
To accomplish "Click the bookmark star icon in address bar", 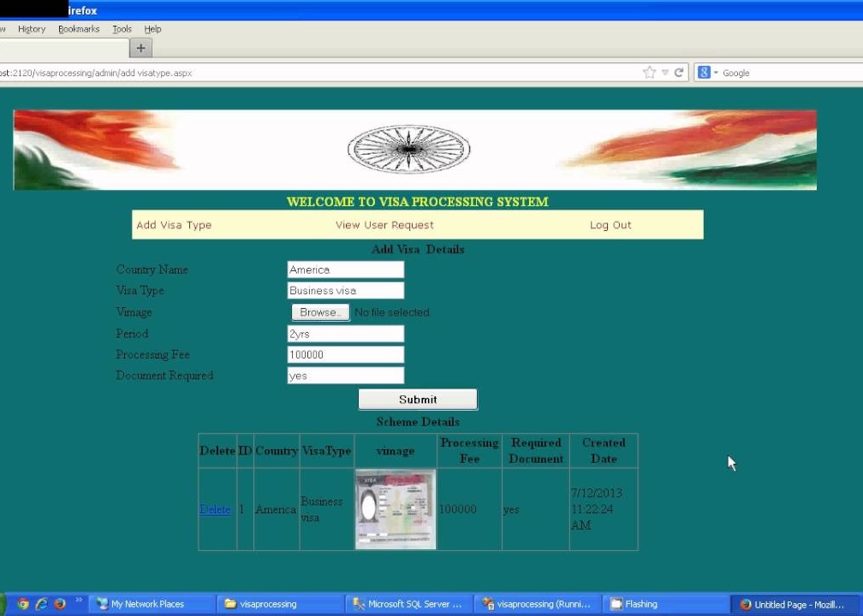I will point(649,73).
